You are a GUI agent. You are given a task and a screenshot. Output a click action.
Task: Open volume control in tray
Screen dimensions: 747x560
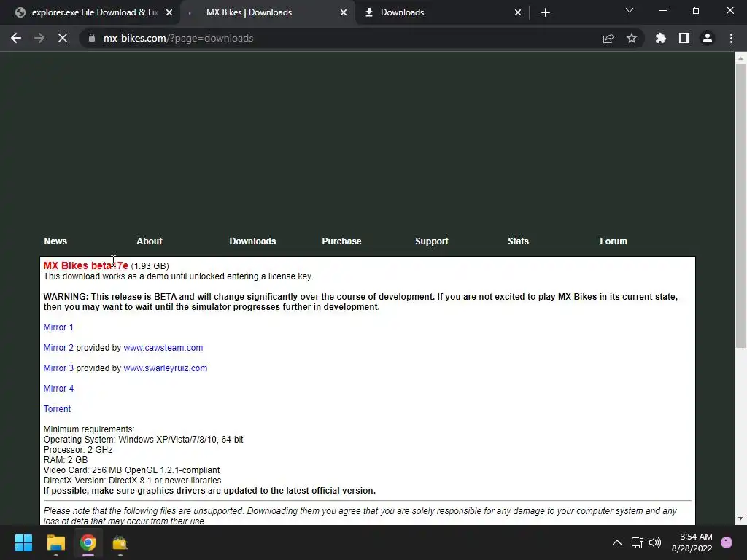pyautogui.click(x=655, y=542)
